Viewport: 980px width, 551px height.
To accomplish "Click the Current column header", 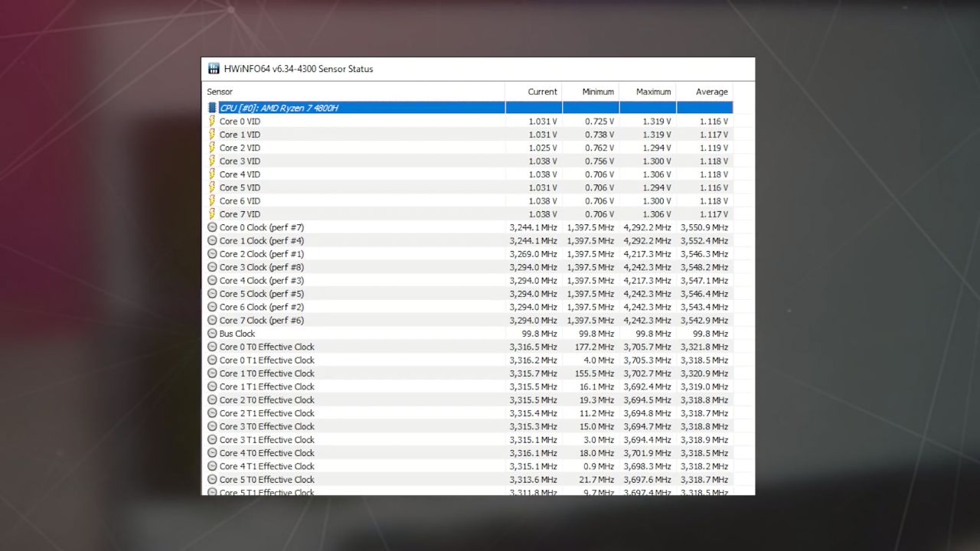I will (542, 92).
